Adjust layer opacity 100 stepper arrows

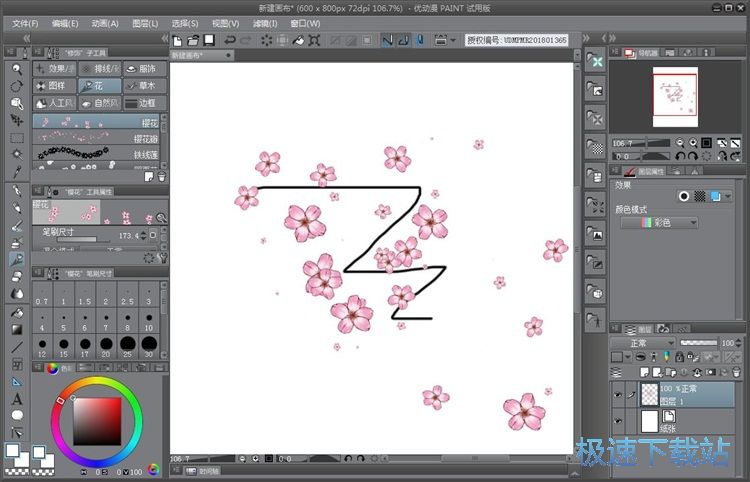pos(738,343)
